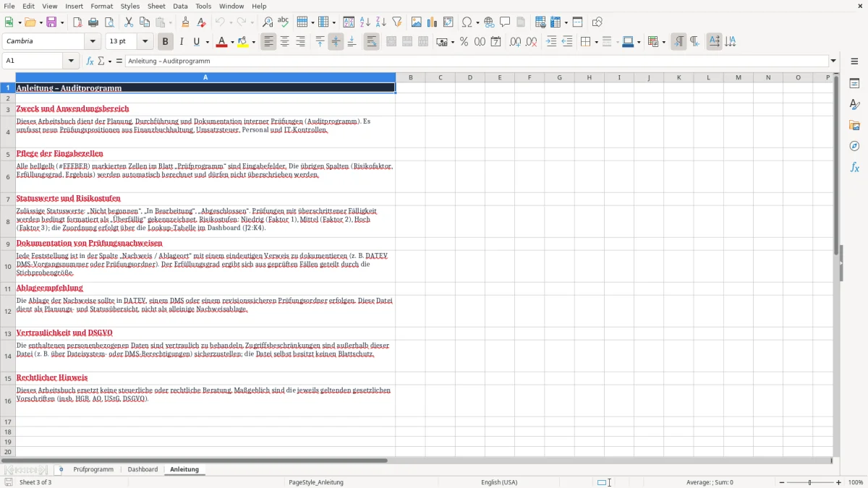Activate Clone Formatting paintbrush
The width and height of the screenshot is (868, 488).
coord(186,22)
